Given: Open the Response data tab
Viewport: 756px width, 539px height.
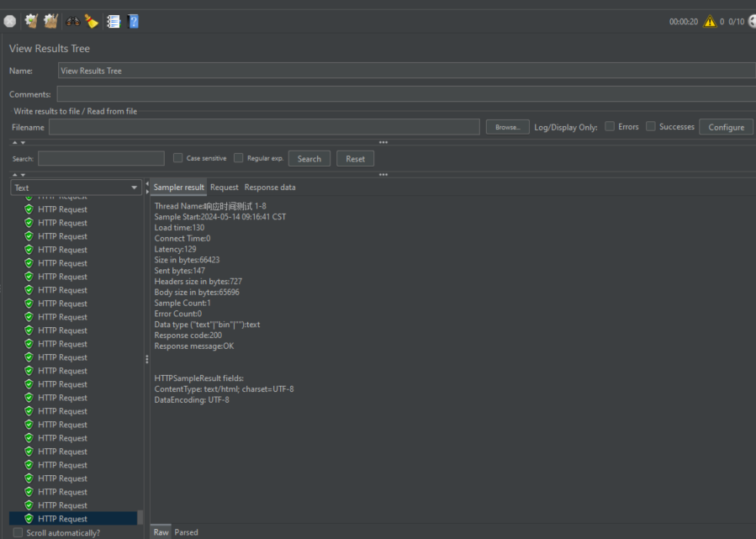Looking at the screenshot, I should (x=270, y=188).
